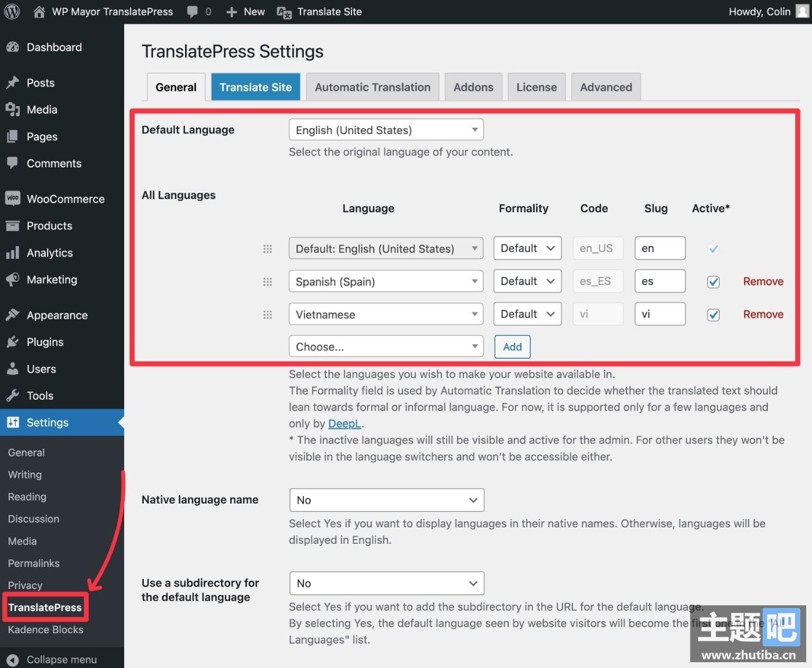The image size is (812, 668).
Task: Toggle Active checkbox for Spanish (Spain)
Action: tap(713, 282)
